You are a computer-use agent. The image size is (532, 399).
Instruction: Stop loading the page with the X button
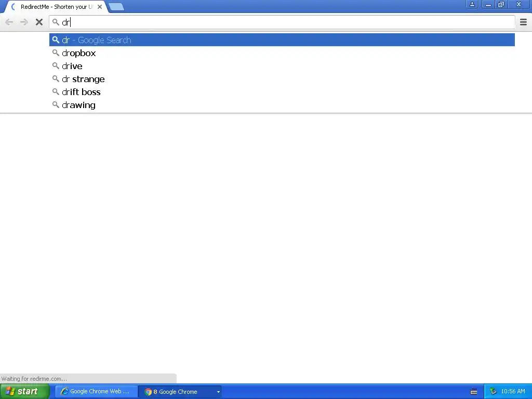tap(39, 22)
